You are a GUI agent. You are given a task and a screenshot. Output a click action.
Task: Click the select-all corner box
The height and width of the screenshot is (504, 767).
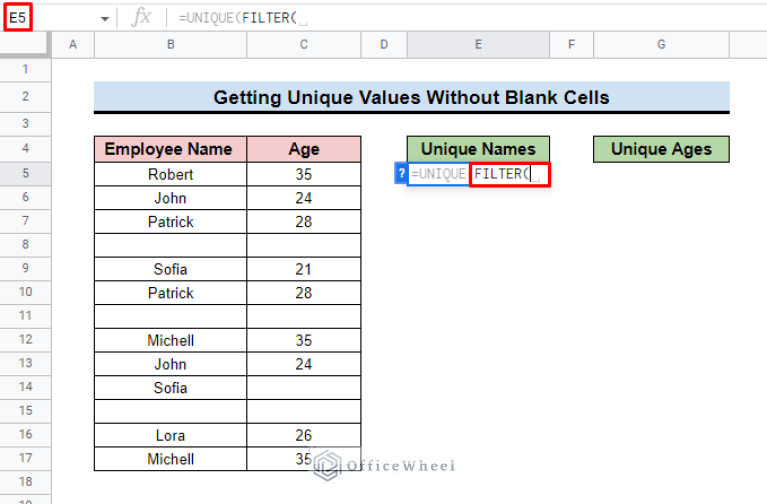click(x=25, y=45)
